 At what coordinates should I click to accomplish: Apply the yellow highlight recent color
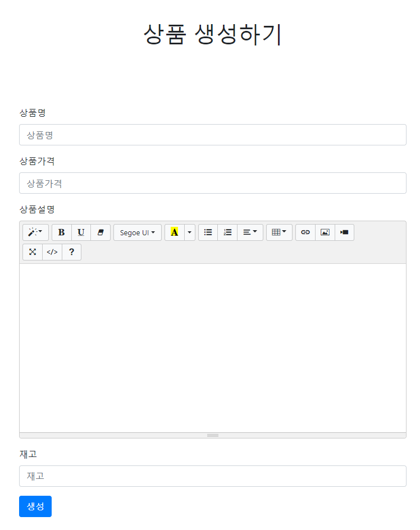coord(175,232)
